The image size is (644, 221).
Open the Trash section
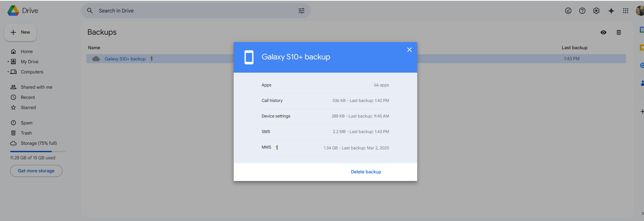[x=26, y=133]
